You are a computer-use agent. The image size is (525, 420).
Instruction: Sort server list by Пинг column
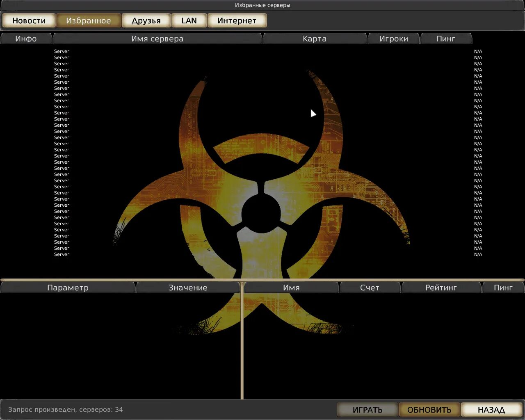click(446, 39)
